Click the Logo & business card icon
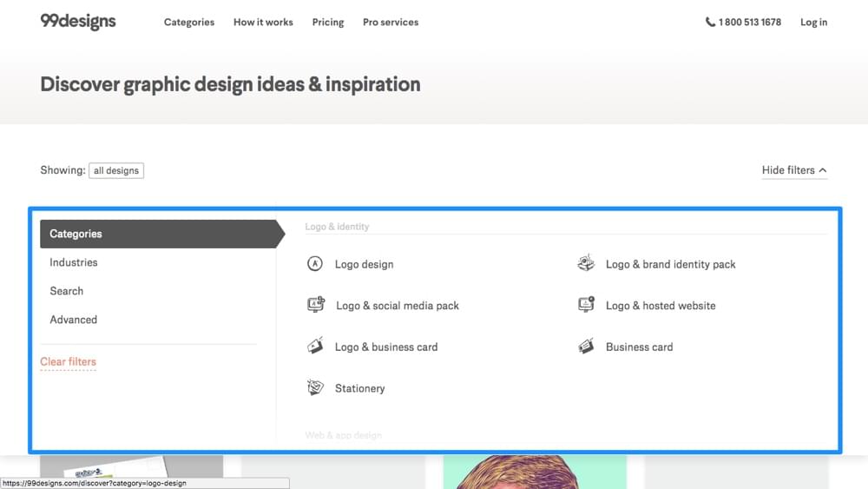The image size is (868, 489). tap(315, 346)
